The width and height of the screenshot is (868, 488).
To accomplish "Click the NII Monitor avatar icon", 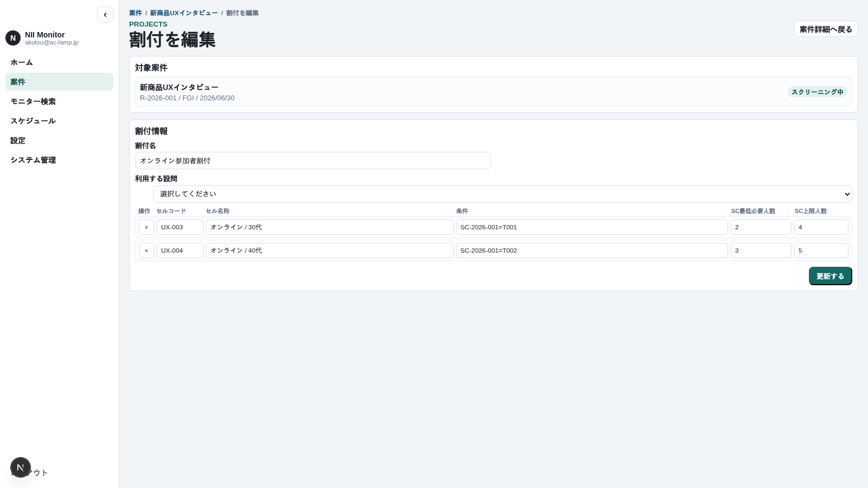I will click(13, 38).
